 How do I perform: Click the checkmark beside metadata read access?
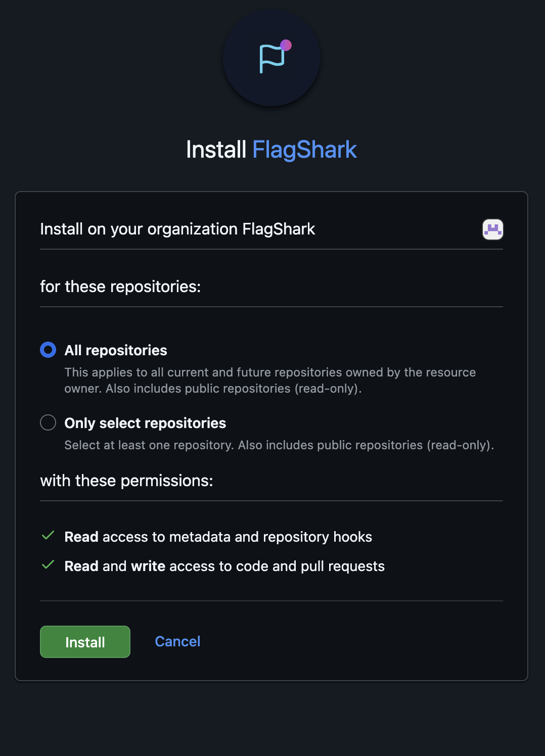[48, 536]
